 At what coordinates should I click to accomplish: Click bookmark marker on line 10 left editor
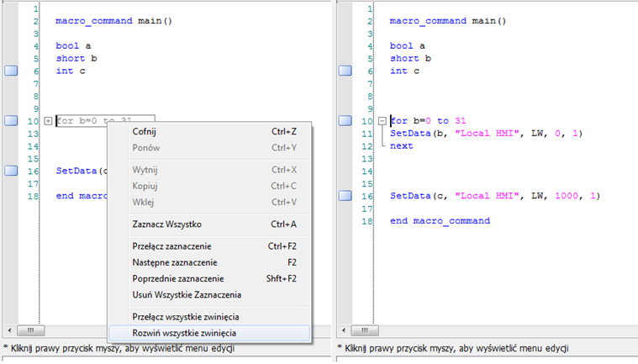[11, 121]
